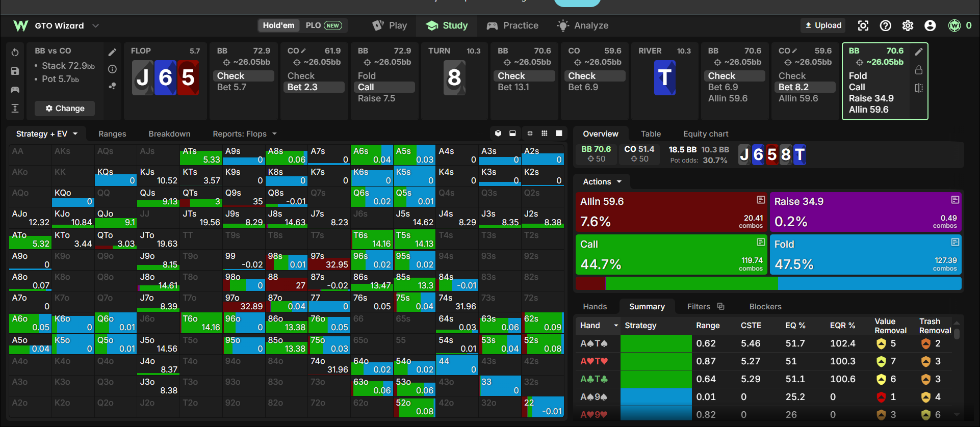Open settings gear in top bar
This screenshot has width=980, height=427.
click(x=908, y=25)
